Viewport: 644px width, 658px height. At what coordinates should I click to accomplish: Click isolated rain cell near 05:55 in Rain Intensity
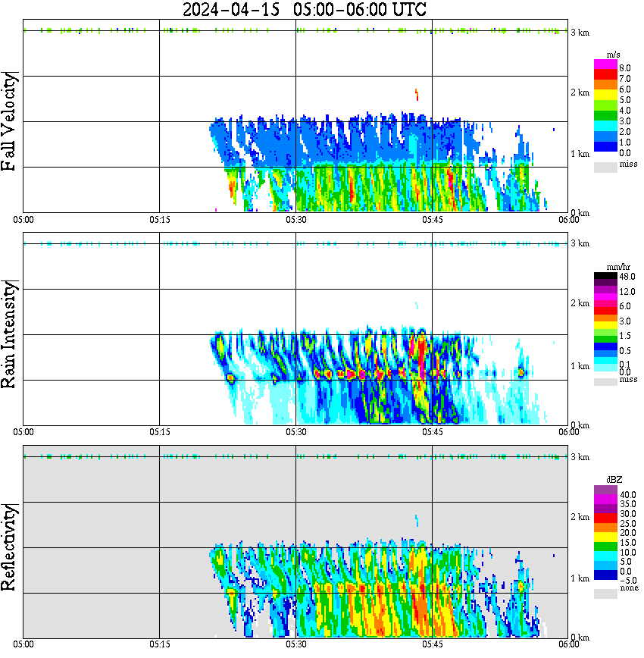(x=521, y=371)
